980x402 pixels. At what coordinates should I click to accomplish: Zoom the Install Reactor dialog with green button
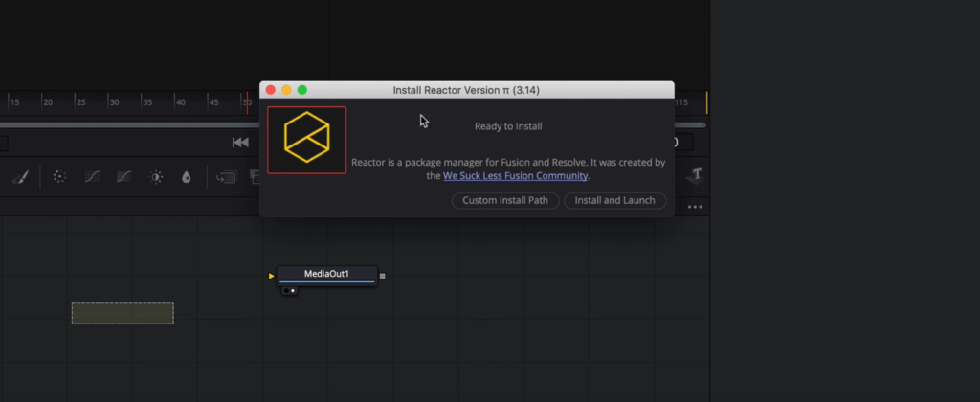(x=301, y=90)
